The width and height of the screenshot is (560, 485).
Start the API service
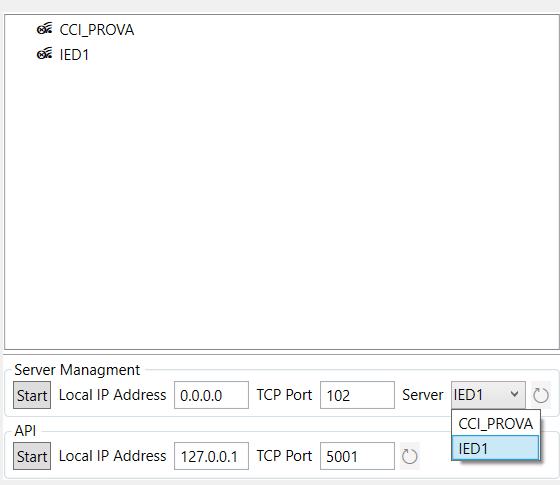32,456
